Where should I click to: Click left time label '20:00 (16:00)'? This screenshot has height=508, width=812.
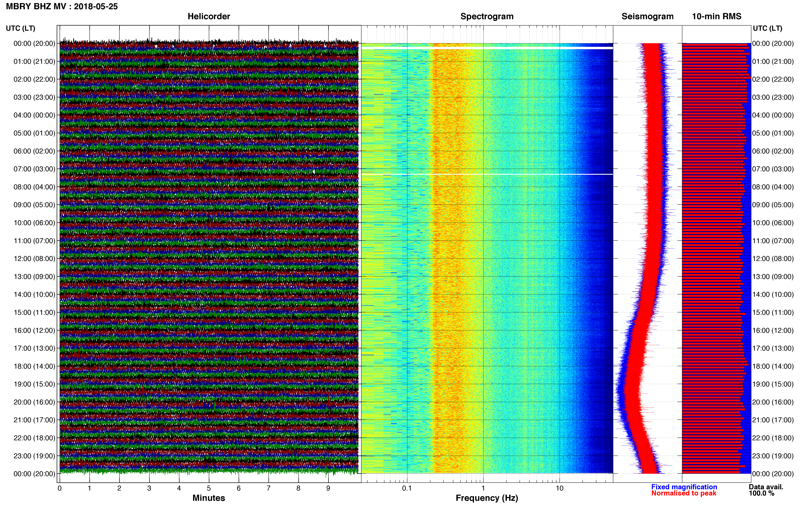pyautogui.click(x=34, y=402)
